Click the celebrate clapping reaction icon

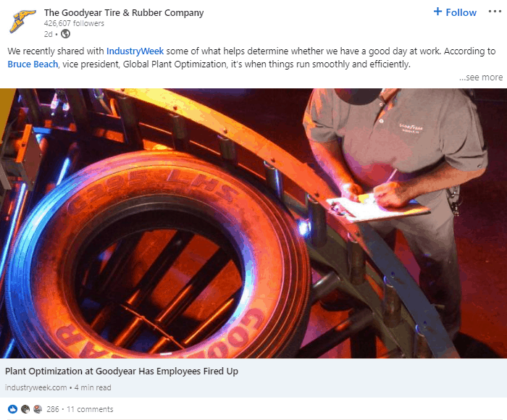25,409
